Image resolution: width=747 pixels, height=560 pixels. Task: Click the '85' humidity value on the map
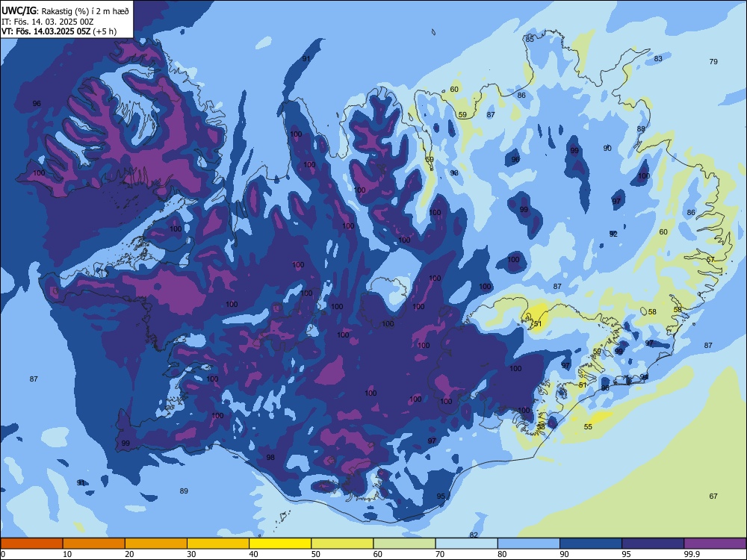point(530,40)
